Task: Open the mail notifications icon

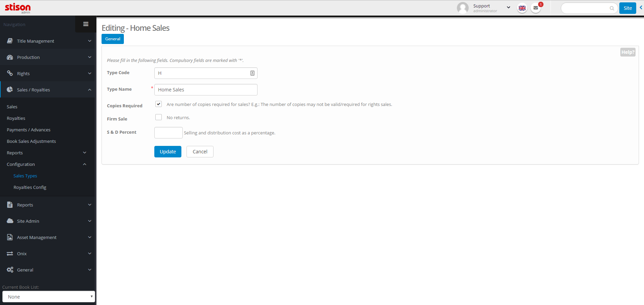Action: 535,8
